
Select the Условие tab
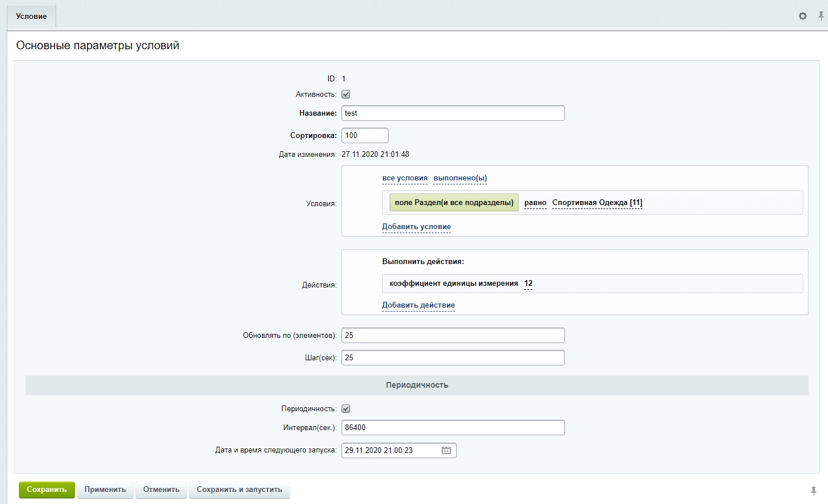32,17
